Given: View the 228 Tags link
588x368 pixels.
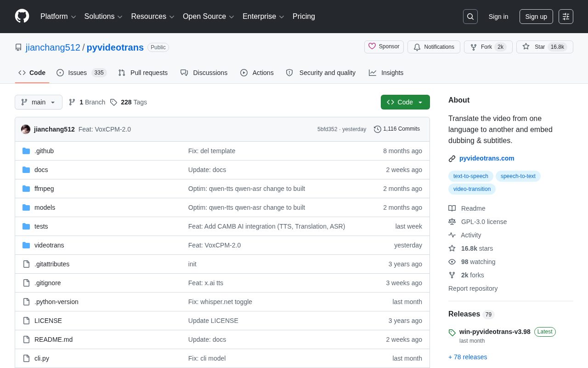Looking at the screenshot, I should 129,102.
